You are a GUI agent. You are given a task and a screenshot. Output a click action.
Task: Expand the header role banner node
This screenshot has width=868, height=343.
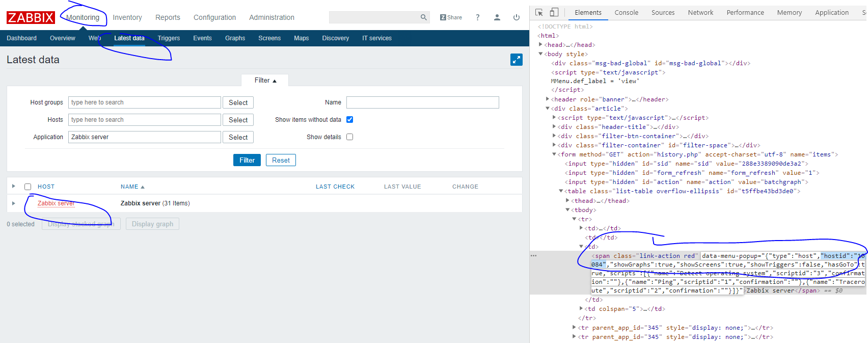(x=548, y=99)
